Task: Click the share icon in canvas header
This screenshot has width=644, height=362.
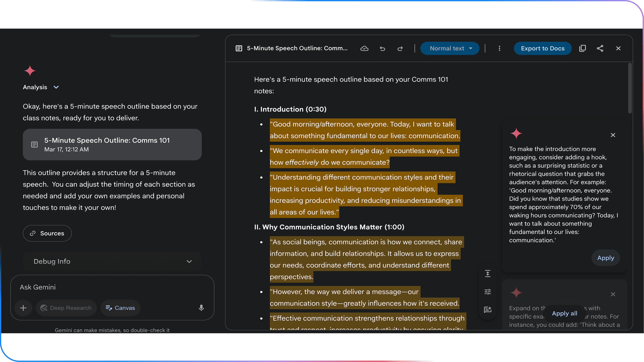Action: pos(600,48)
